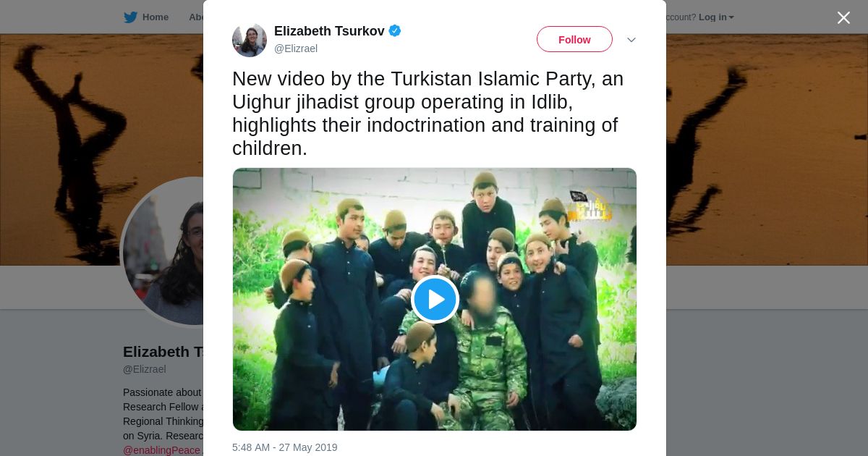Click the blue verified badge icon
This screenshot has height=456, width=868.
coord(395,30)
